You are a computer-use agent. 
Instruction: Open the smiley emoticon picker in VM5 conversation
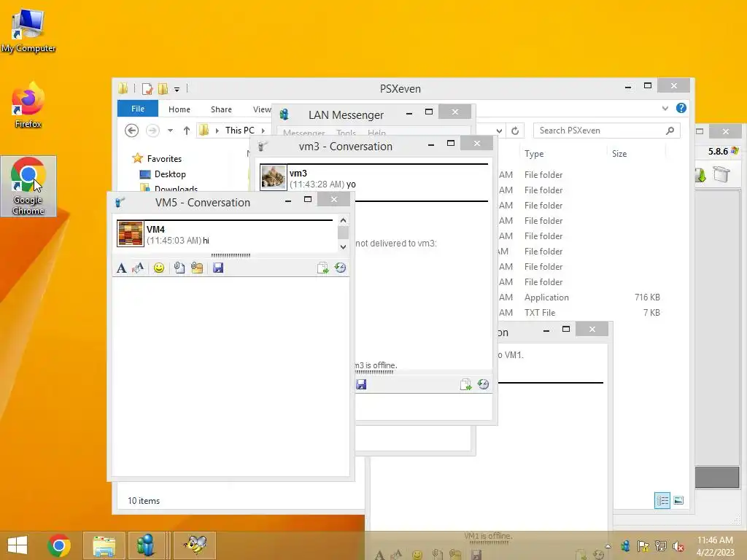pos(159,268)
